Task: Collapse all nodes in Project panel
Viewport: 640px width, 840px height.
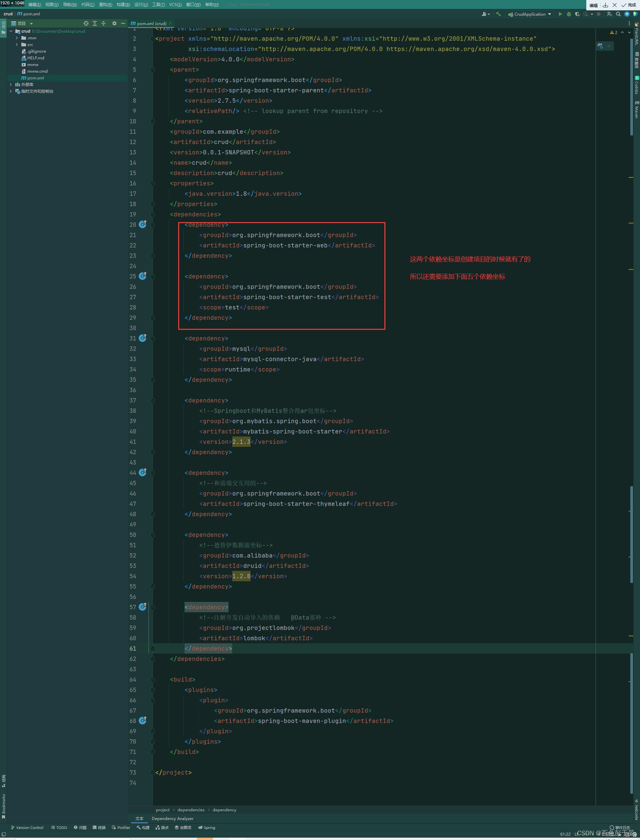Action: pyautogui.click(x=104, y=23)
